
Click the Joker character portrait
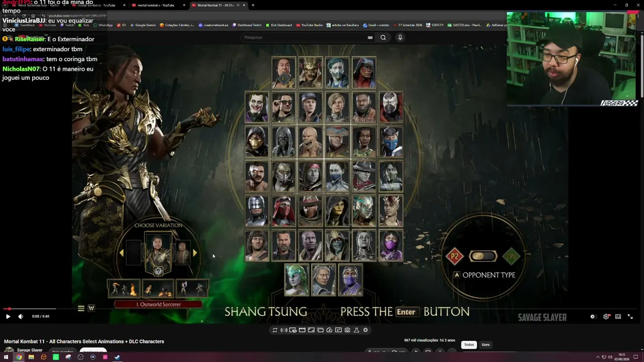(x=257, y=107)
